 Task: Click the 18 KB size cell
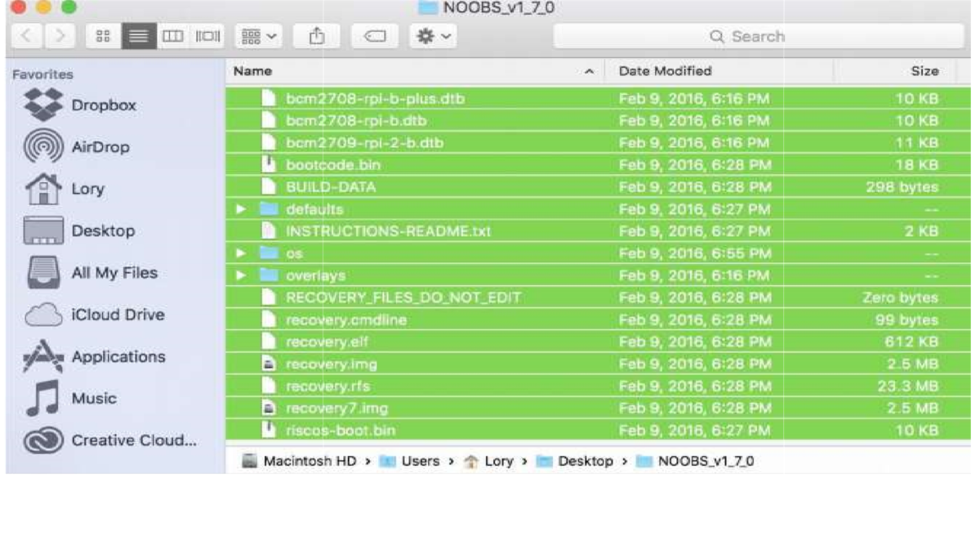[919, 165]
